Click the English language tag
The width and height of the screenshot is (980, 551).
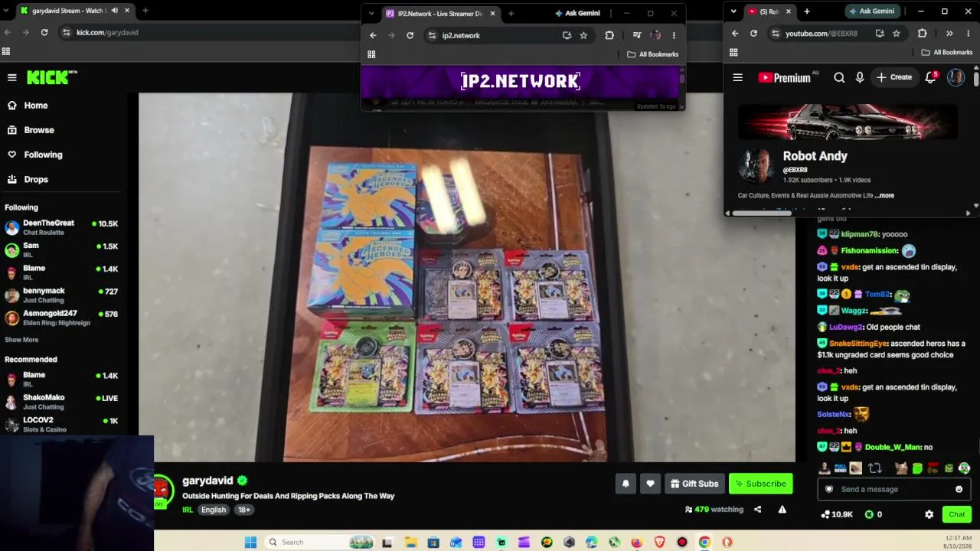pyautogui.click(x=214, y=510)
